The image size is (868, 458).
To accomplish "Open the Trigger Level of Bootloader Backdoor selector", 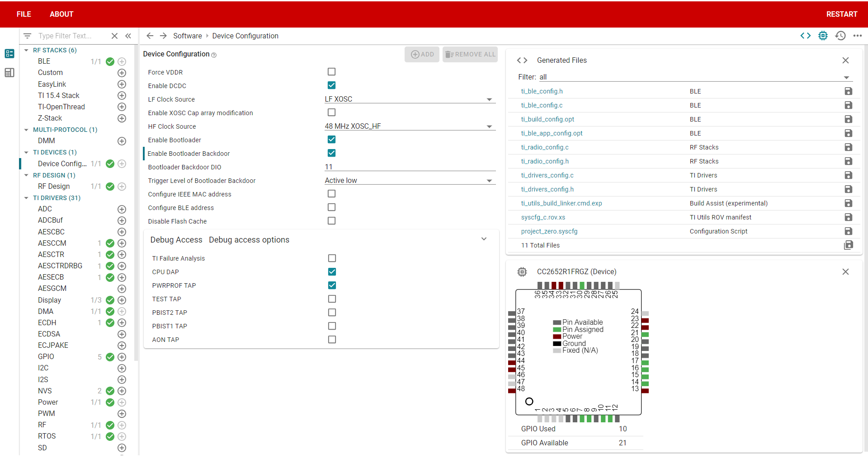I will (x=490, y=180).
